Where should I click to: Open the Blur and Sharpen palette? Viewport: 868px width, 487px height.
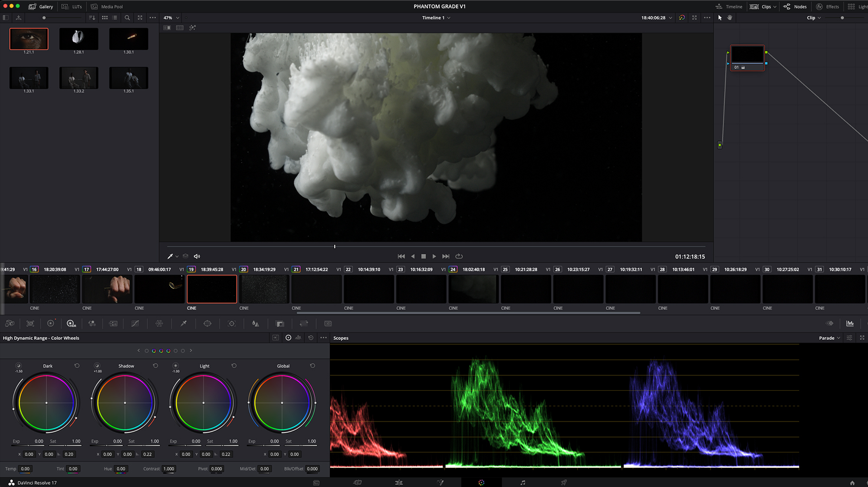click(256, 324)
